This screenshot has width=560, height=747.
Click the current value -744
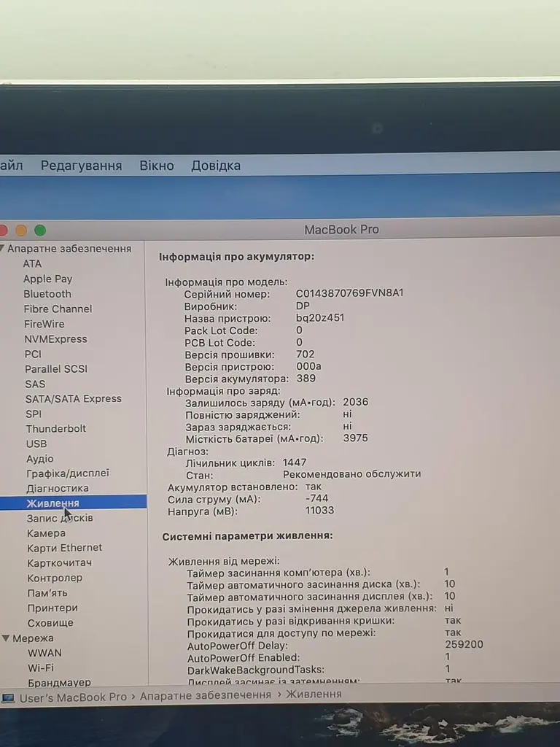[x=316, y=498]
